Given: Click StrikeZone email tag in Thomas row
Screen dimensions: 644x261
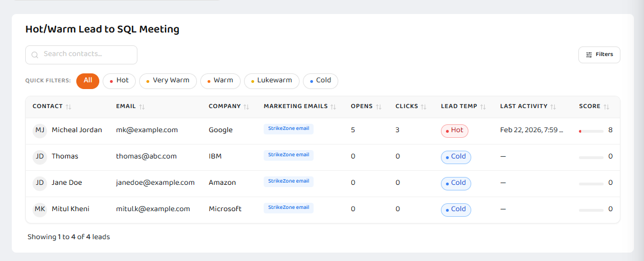Looking at the screenshot, I should (288, 155).
